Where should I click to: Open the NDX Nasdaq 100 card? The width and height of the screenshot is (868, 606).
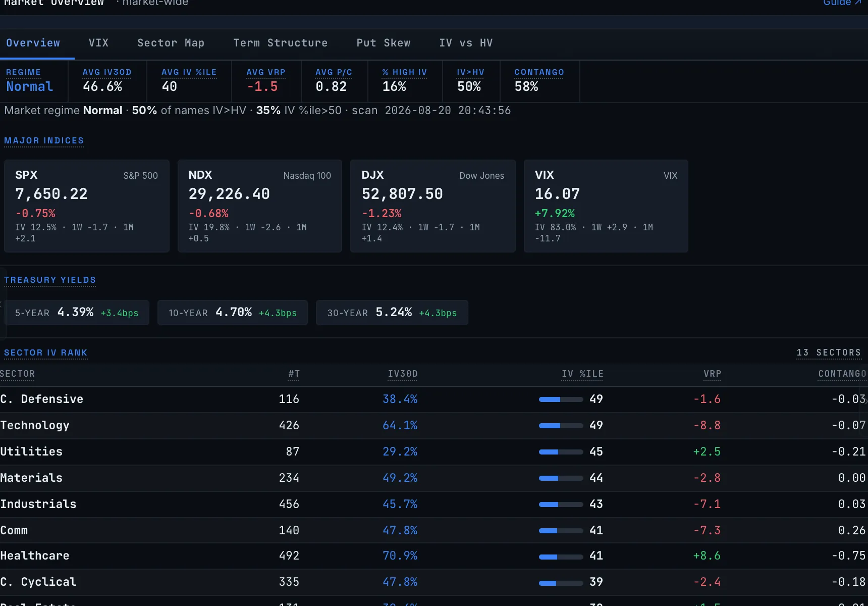[260, 206]
